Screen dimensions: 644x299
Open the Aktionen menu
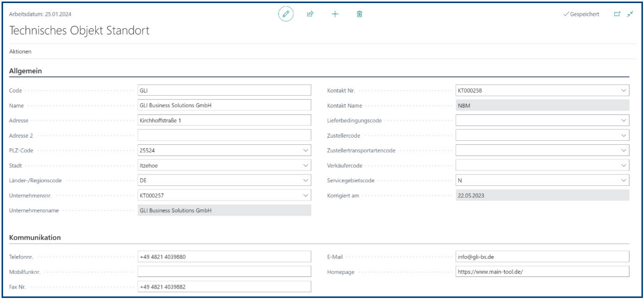20,52
